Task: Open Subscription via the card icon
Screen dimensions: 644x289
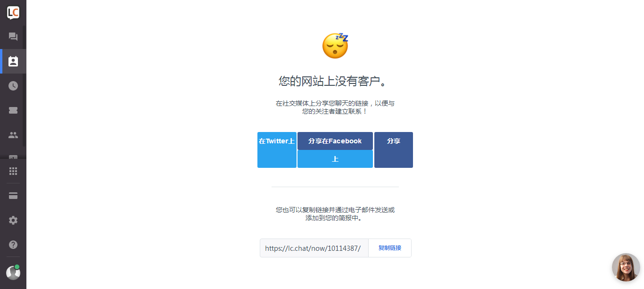Action: coord(13,196)
